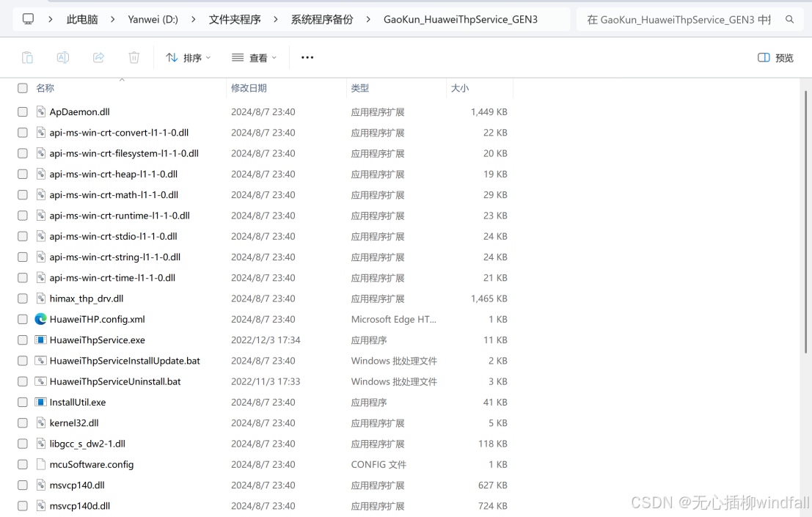Click the msvcp140d.dll file icon
Image resolution: width=812 pixels, height=517 pixels.
pyautogui.click(x=41, y=505)
